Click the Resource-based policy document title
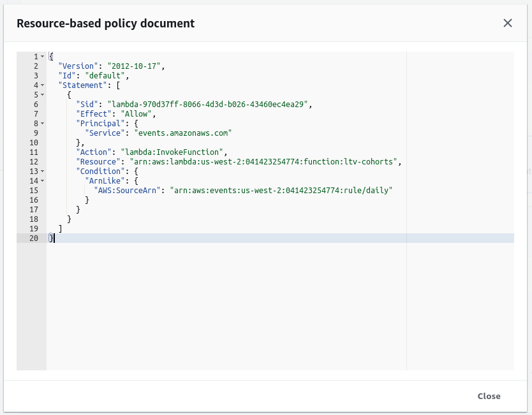Screen dimensions: 532x415 click(105, 23)
